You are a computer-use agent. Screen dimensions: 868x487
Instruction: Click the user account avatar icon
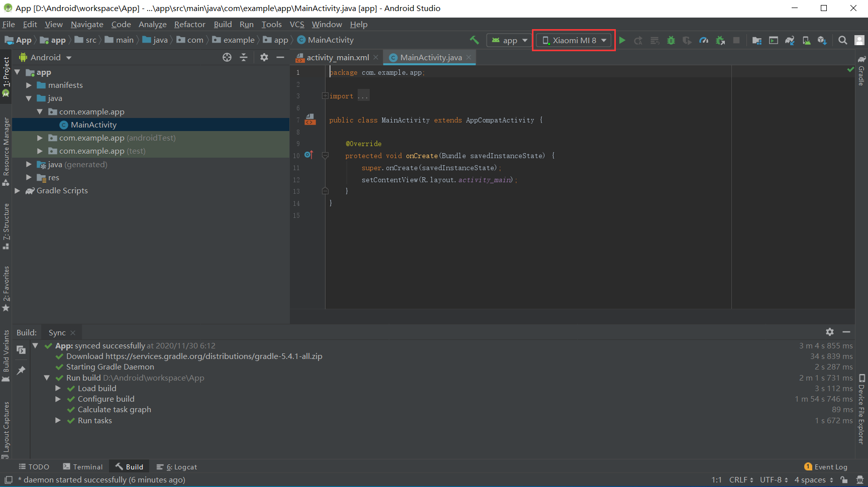[x=859, y=40]
